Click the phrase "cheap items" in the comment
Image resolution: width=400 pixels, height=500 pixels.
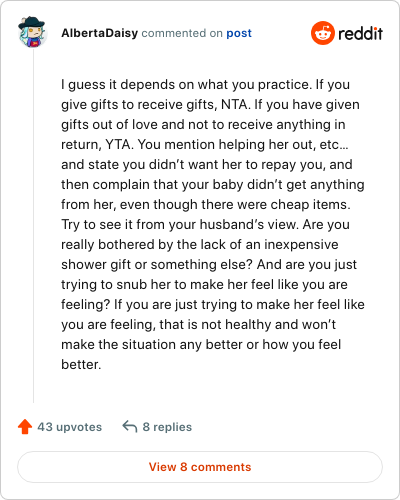point(310,205)
